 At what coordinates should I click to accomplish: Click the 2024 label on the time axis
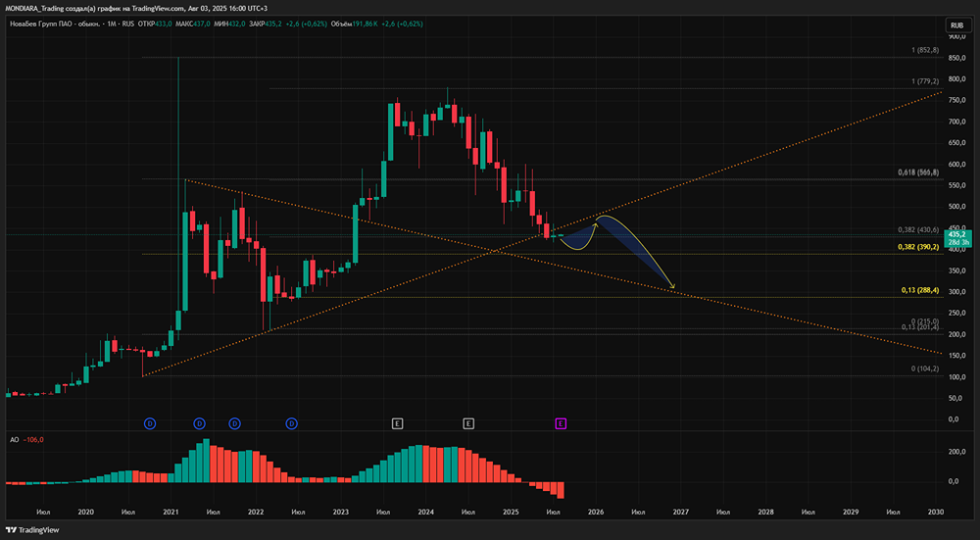tap(425, 512)
